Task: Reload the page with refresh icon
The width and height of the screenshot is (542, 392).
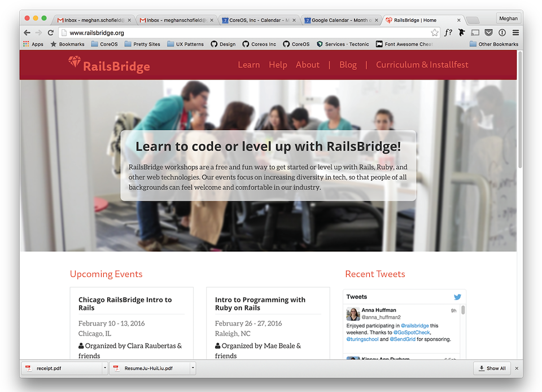Action: click(51, 33)
